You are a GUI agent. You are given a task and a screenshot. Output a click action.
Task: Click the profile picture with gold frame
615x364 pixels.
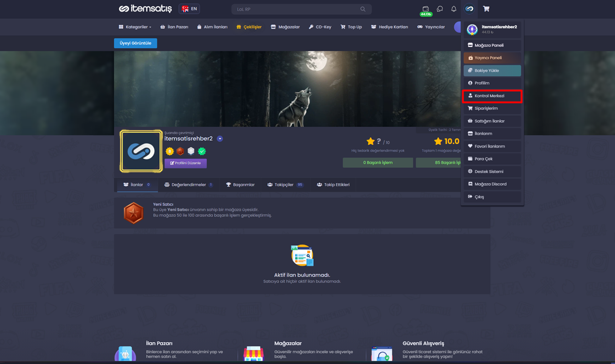[141, 151]
